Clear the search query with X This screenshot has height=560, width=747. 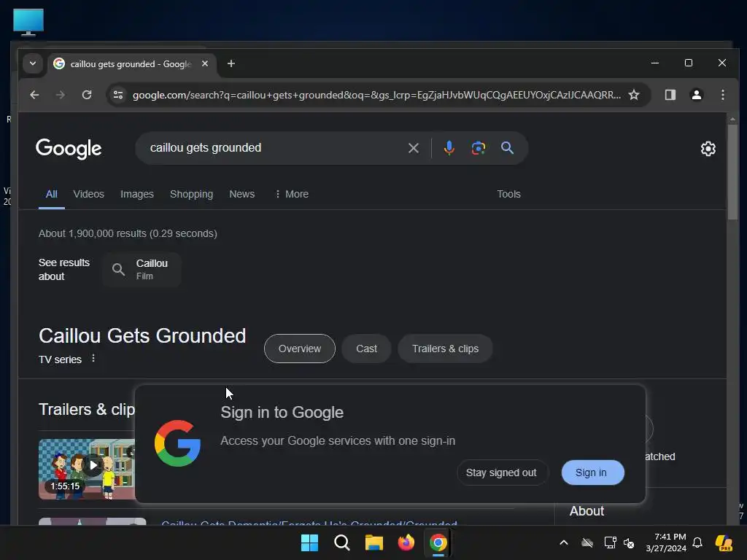pos(414,148)
